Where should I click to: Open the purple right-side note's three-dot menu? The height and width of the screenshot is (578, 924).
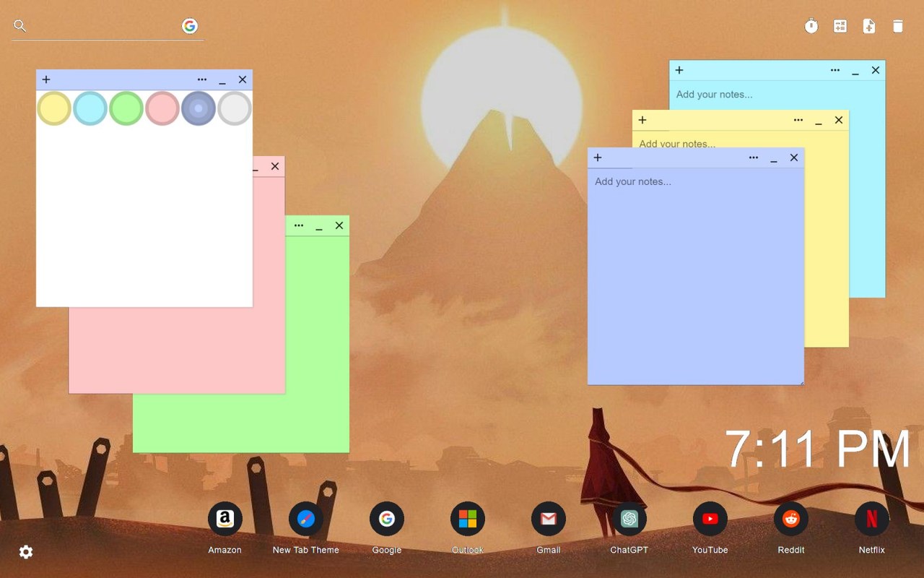click(x=754, y=158)
